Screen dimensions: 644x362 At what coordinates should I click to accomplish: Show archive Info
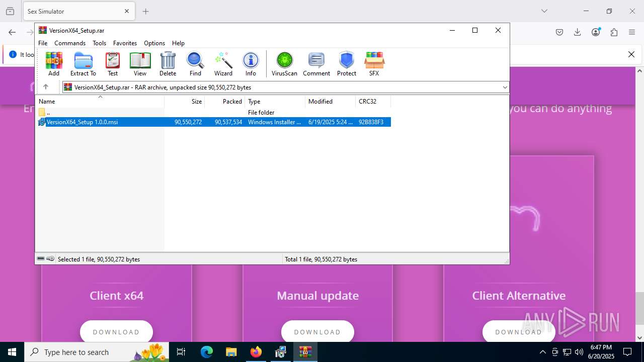point(251,64)
